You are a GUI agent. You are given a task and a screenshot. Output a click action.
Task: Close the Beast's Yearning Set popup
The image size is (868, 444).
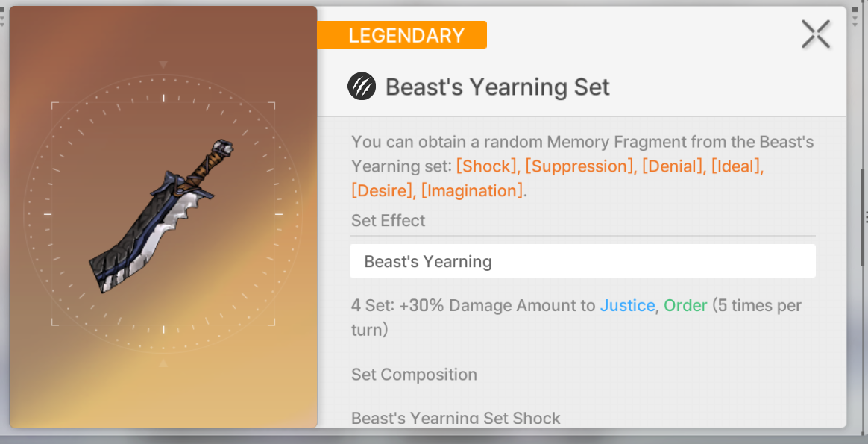(x=815, y=34)
